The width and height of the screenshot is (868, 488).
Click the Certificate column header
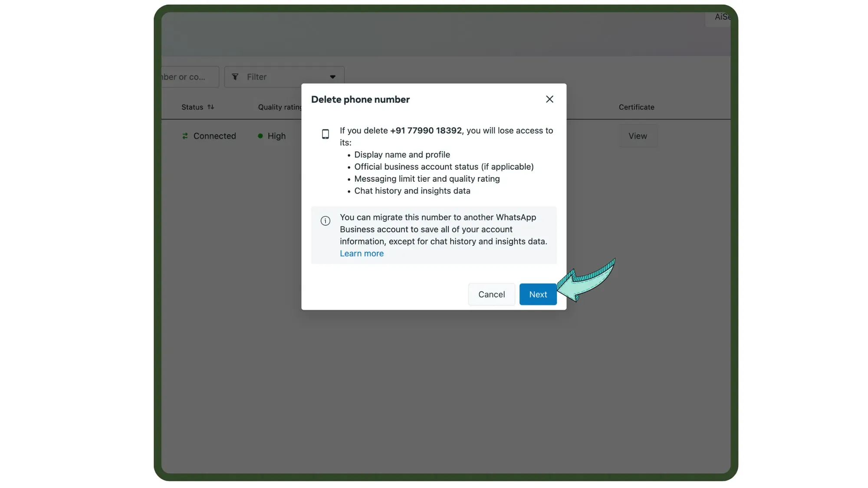tap(636, 107)
